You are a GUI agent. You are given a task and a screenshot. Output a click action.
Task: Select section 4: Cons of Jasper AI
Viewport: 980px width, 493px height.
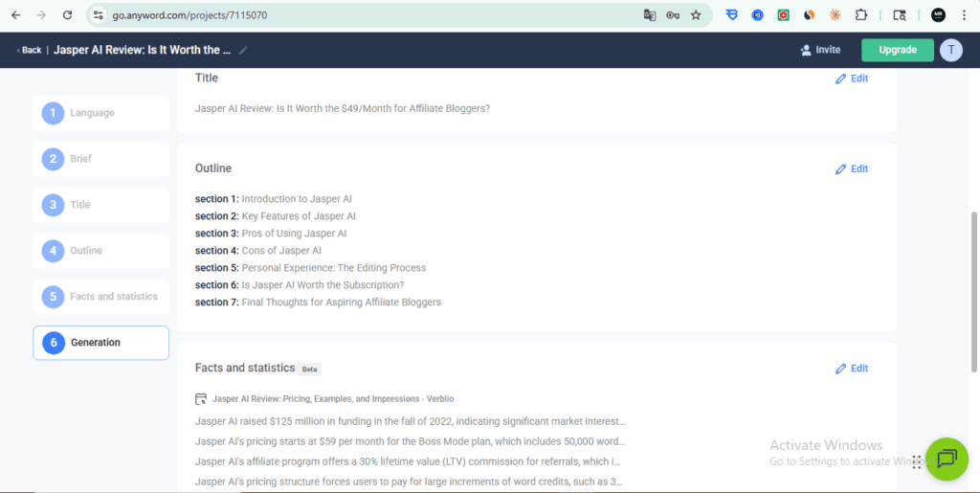coord(258,251)
